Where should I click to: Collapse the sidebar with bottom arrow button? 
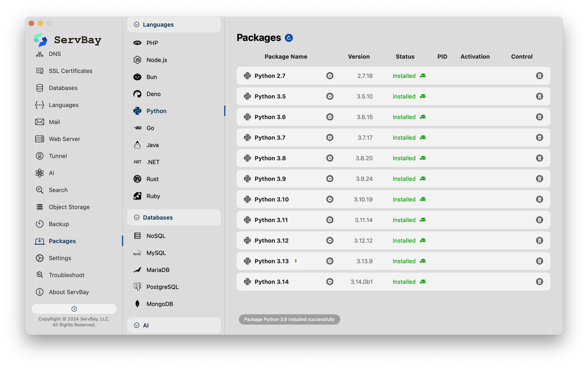pos(74,309)
